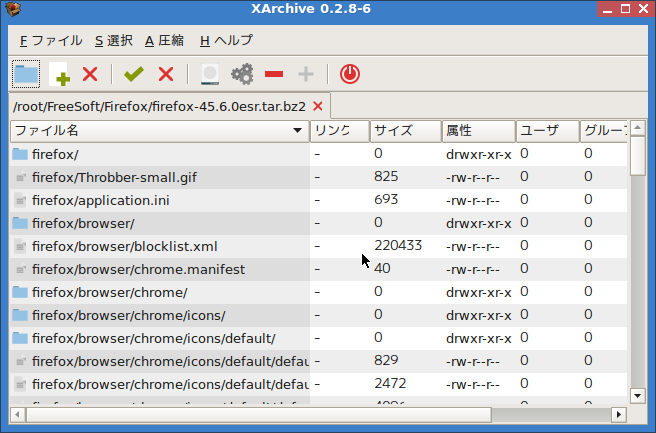Screen dimensions: 656x433
Task: Click folder icon of firefox/browser/chrome/ row
Action: click(20, 292)
